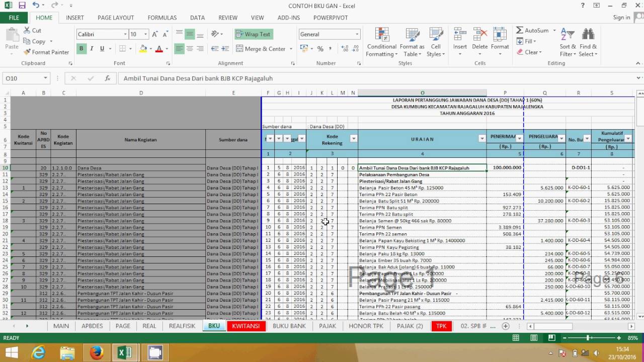Open Format as Table gallery
This screenshot has height=362, width=644.
tap(412, 42)
